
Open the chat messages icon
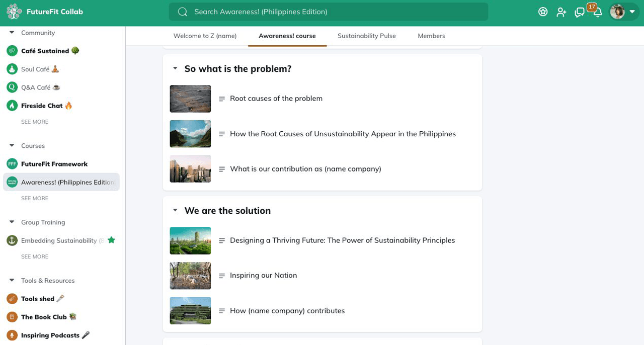tap(580, 12)
